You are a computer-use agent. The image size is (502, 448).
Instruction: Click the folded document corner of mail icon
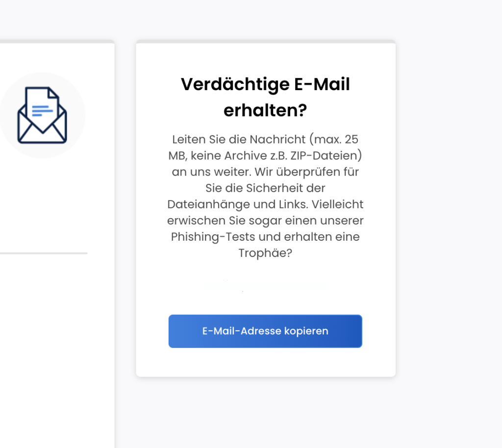pyautogui.click(x=53, y=93)
